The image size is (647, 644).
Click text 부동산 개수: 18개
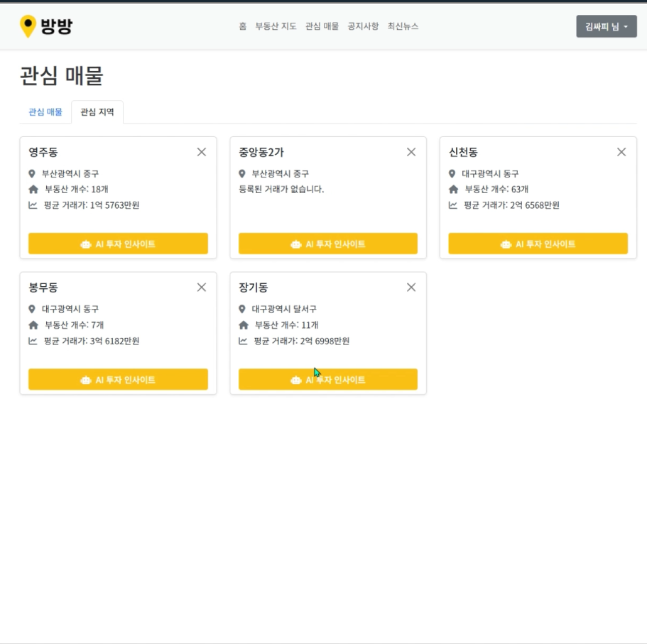coord(77,190)
